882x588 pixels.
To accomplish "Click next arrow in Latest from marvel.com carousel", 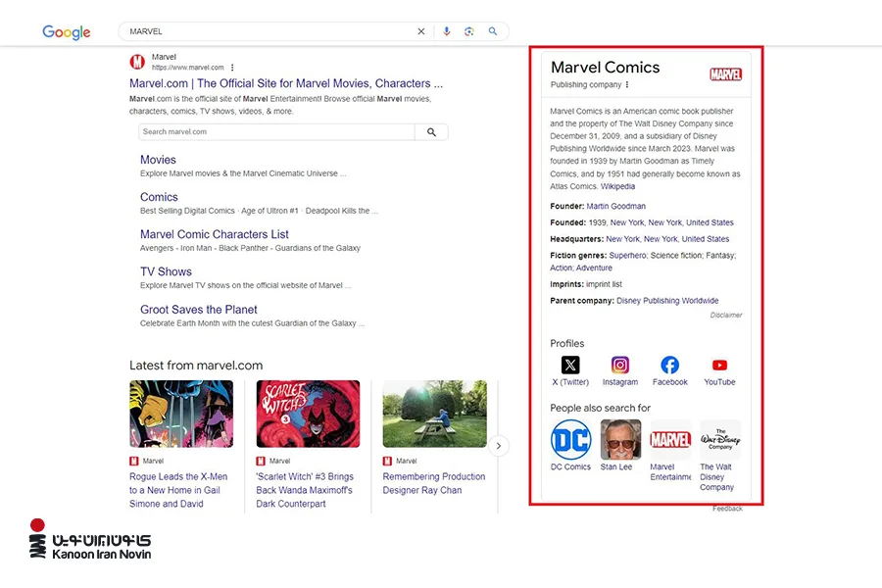I will 499,446.
